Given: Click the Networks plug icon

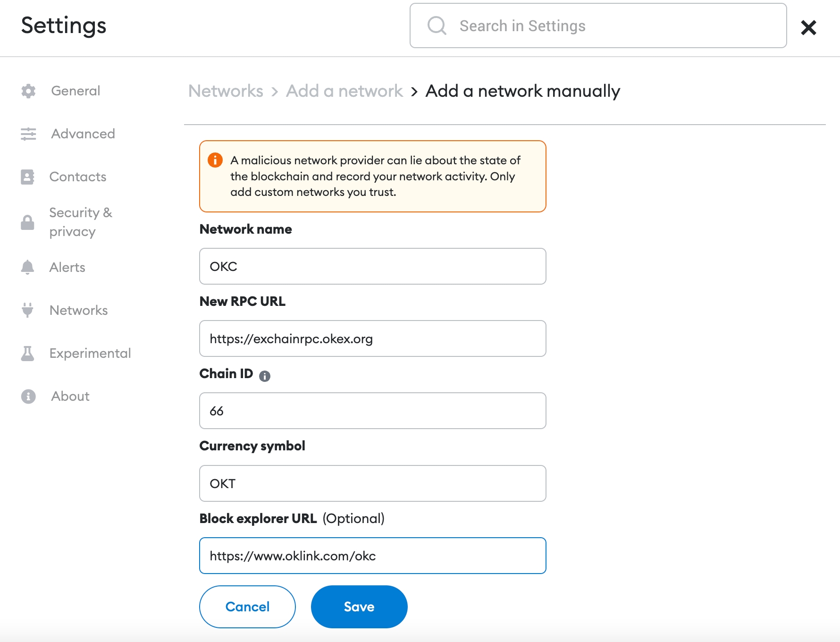Looking at the screenshot, I should 27,310.
